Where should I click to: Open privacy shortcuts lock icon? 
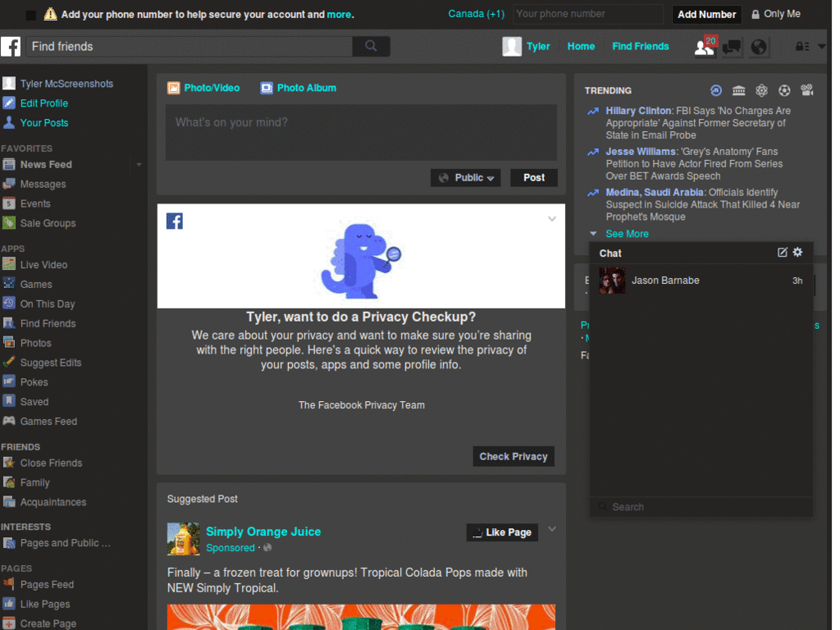802,47
